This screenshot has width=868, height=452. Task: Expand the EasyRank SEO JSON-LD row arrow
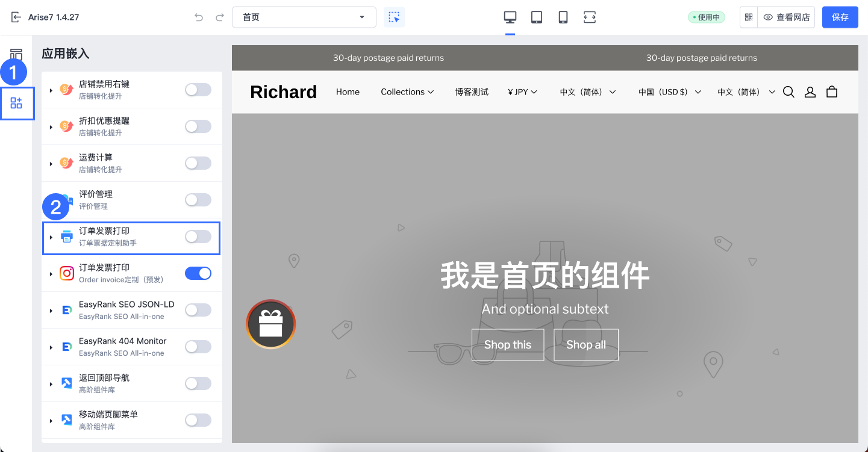point(51,311)
